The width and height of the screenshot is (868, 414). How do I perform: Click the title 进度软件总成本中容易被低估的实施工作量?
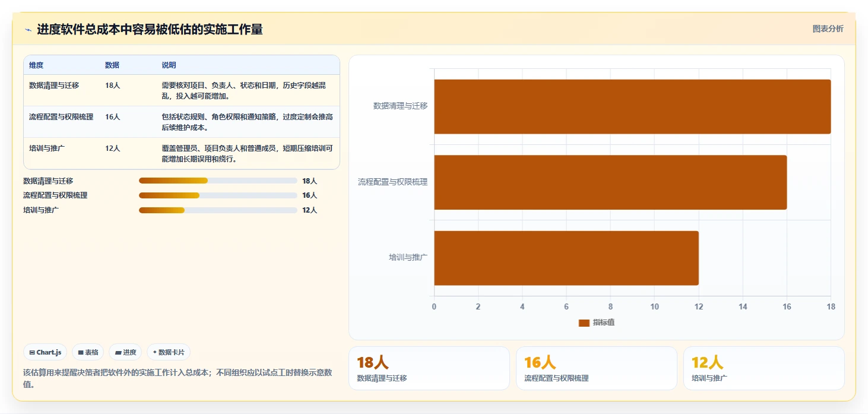pyautogui.click(x=150, y=29)
